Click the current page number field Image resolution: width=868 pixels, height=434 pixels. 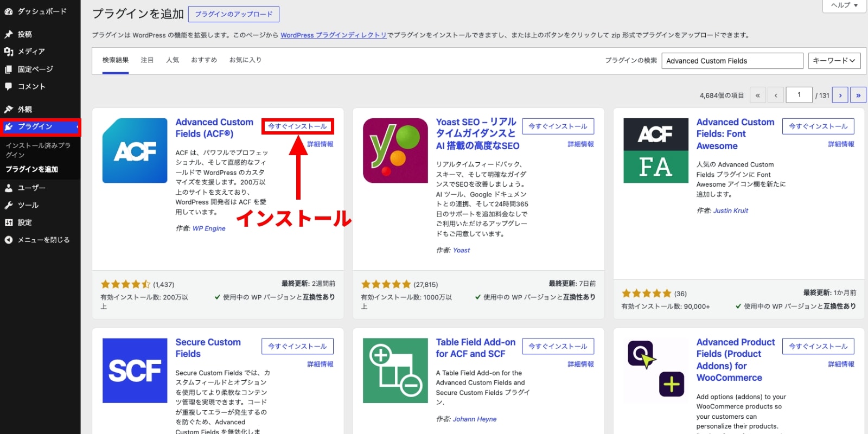point(799,95)
